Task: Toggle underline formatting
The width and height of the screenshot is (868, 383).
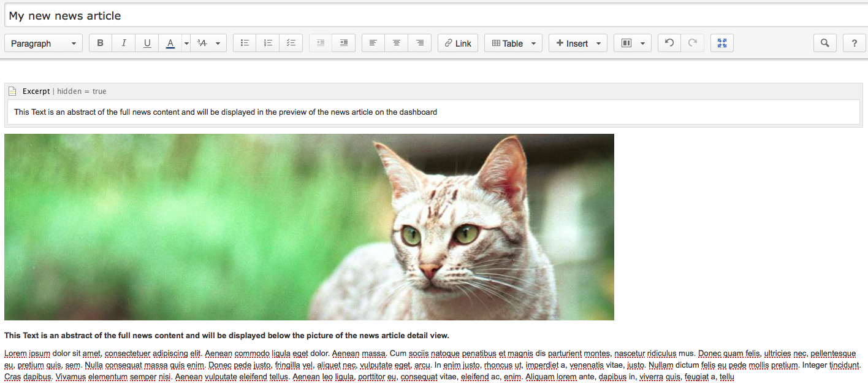Action: point(147,43)
